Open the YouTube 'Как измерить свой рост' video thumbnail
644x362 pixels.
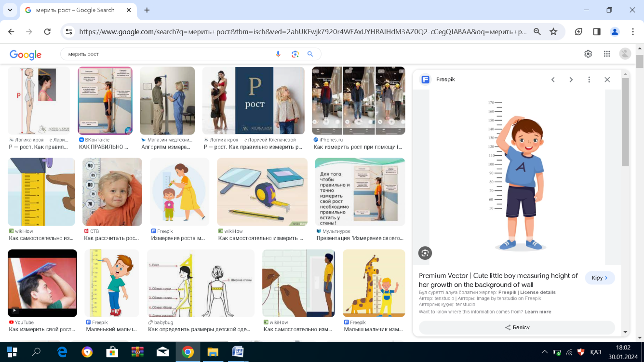[x=42, y=283]
